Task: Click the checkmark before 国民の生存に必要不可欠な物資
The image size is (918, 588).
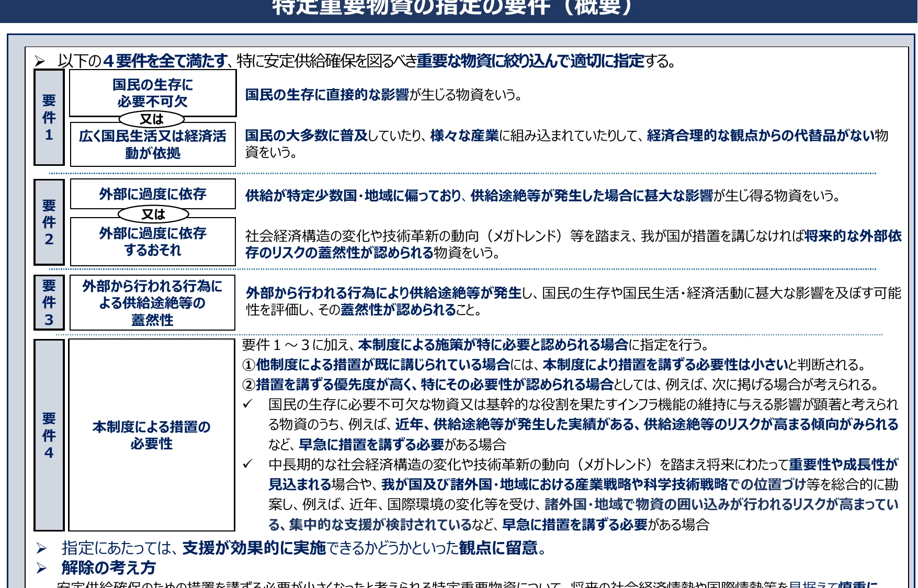Action: (248, 404)
